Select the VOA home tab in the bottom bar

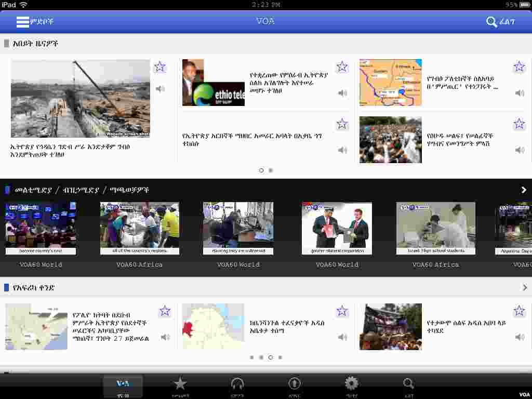tap(123, 383)
